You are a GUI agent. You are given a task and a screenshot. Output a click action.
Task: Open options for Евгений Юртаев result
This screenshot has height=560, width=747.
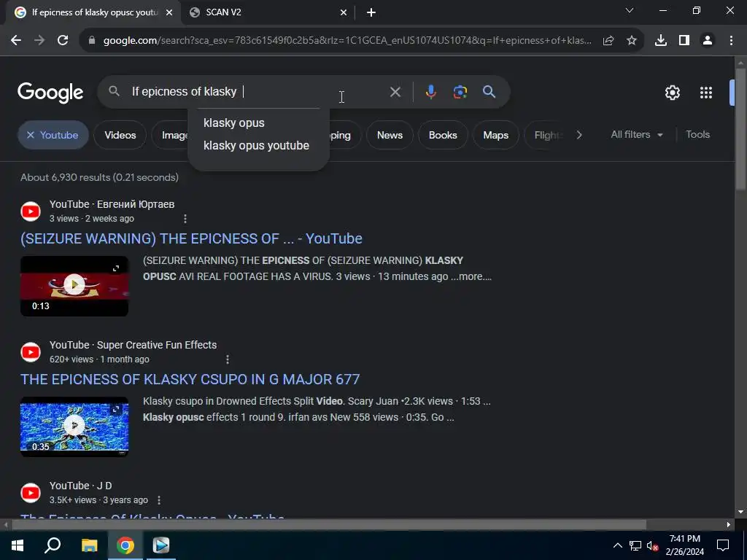point(185,219)
